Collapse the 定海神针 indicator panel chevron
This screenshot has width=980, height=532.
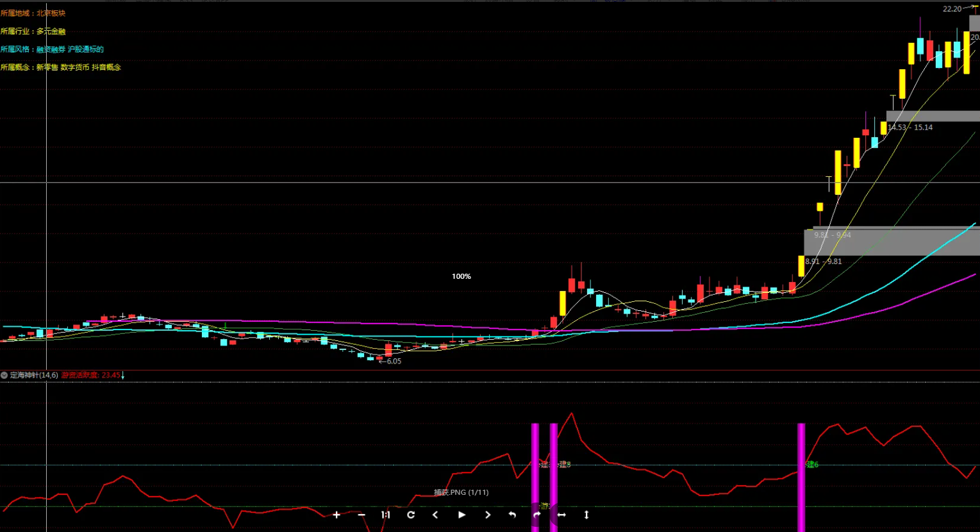[x=4, y=375]
